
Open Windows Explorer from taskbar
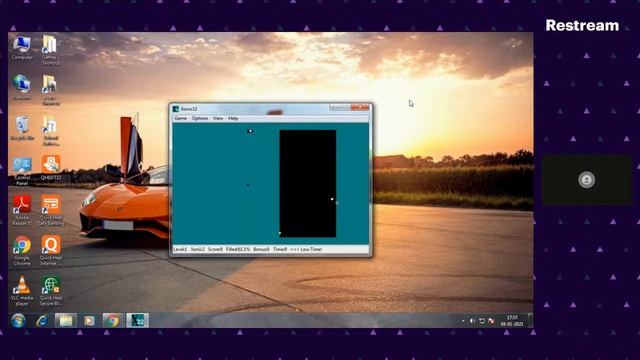(x=65, y=320)
